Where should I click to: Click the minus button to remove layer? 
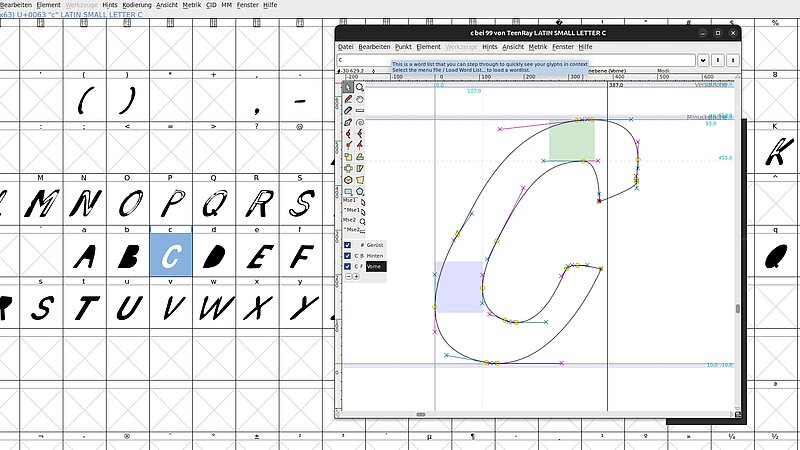click(x=347, y=277)
